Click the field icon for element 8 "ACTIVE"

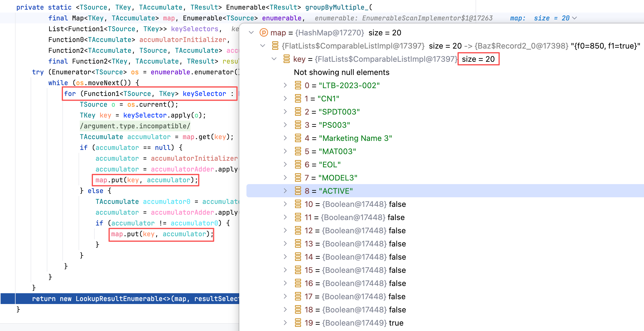coord(298,191)
